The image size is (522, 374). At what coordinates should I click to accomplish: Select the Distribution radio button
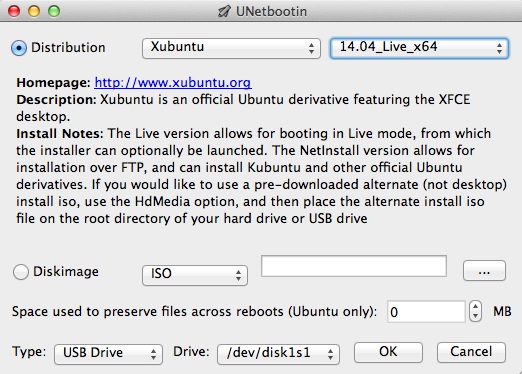click(19, 48)
